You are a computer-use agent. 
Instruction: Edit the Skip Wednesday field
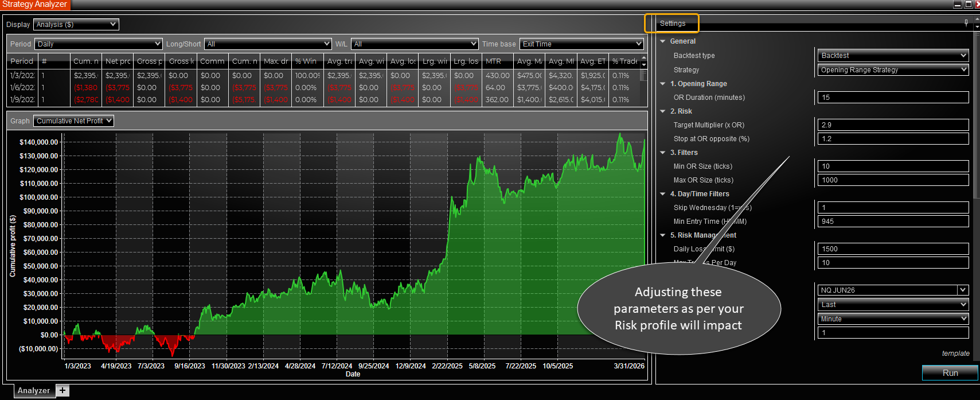click(x=893, y=208)
